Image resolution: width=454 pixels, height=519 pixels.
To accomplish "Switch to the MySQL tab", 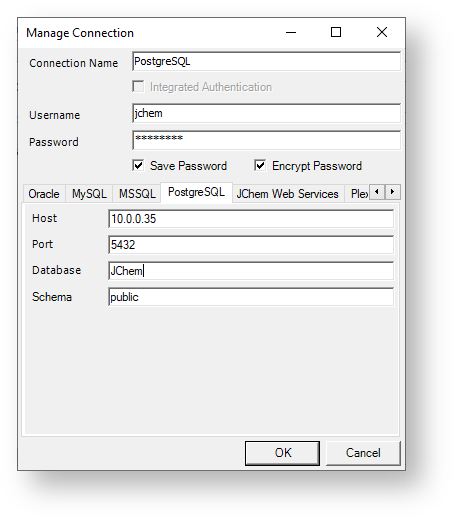I will (x=89, y=194).
